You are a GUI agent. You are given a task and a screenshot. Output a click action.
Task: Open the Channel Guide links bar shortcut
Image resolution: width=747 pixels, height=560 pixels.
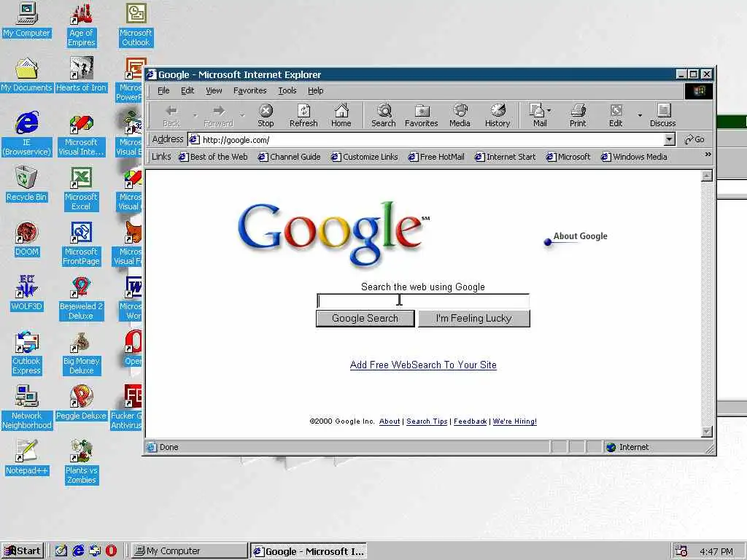click(x=289, y=157)
